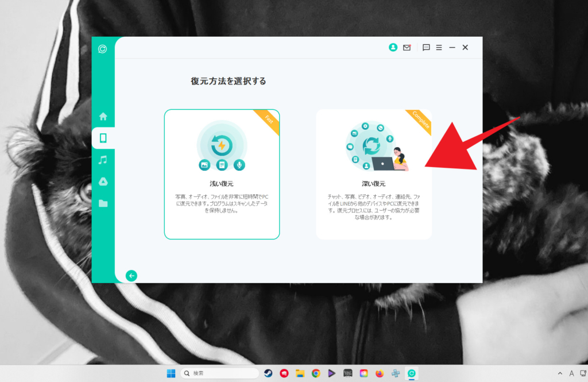Open the Google Drive sidebar section
Viewport: 588px width, 382px height.
pyautogui.click(x=103, y=182)
